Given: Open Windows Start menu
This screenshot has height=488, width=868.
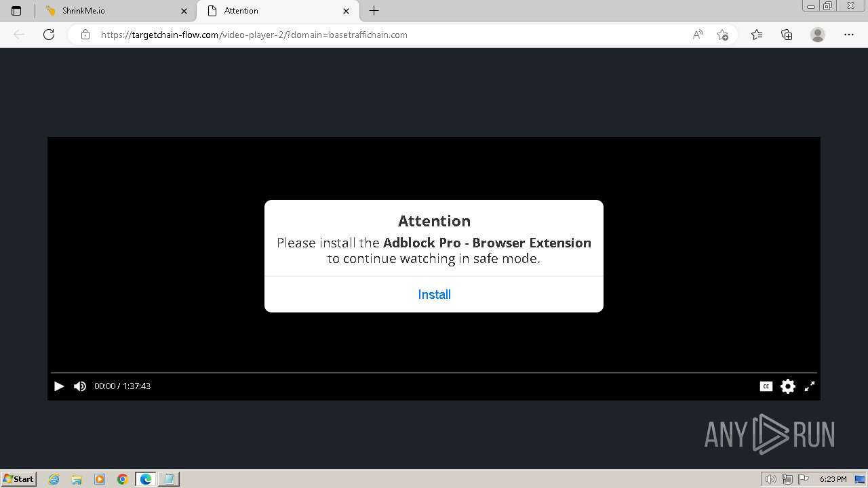Looking at the screenshot, I should [x=19, y=479].
